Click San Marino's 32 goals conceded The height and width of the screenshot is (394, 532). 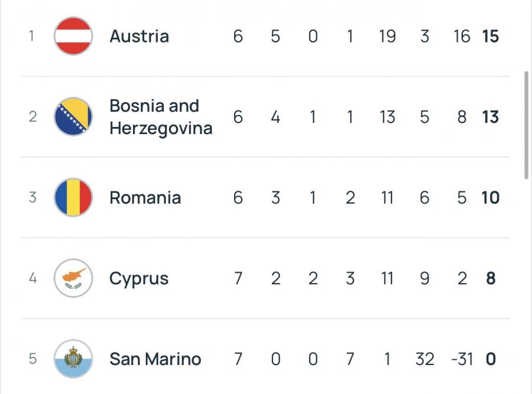(424, 359)
